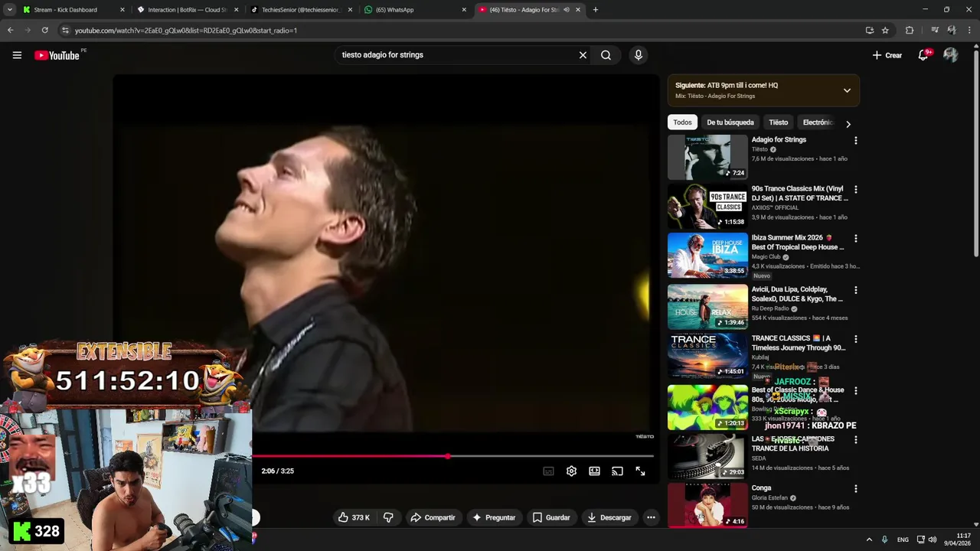The image size is (980, 551).
Task: Clear the search box with X
Action: pos(583,55)
